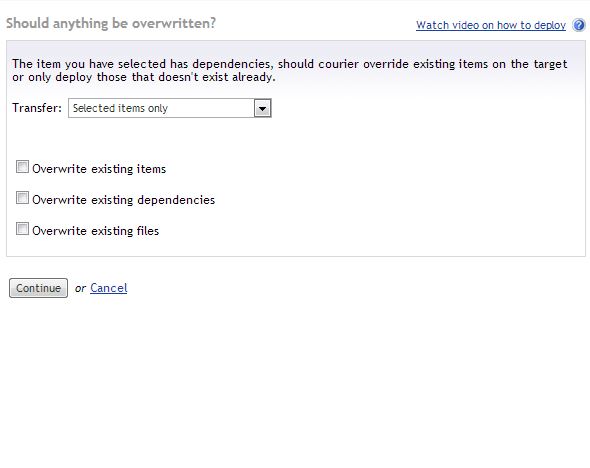The height and width of the screenshot is (468, 590).
Task: Enable the Overwrite existing items checkbox
Action: (22, 167)
